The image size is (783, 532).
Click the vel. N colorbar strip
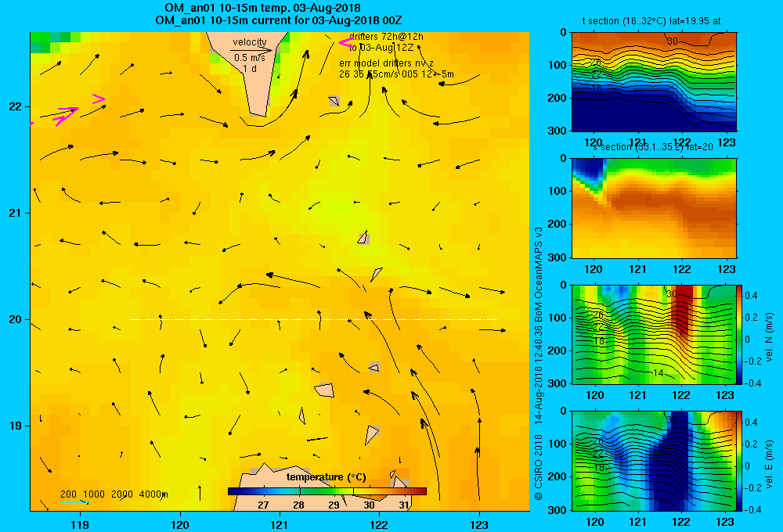pos(740,334)
